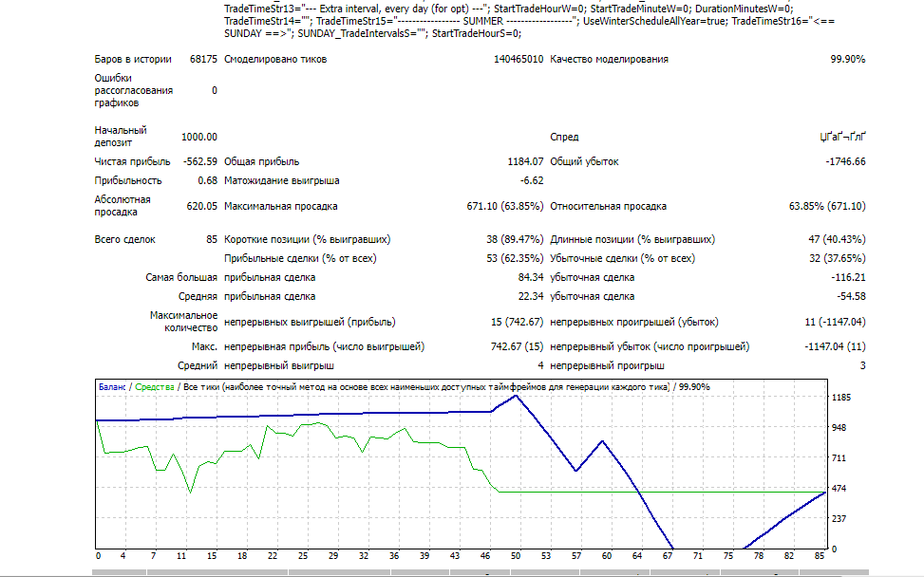Image resolution: width=924 pixels, height=577 pixels.
Task: Click trade number 50 on chart's horizontal axis
Action: click(516, 556)
